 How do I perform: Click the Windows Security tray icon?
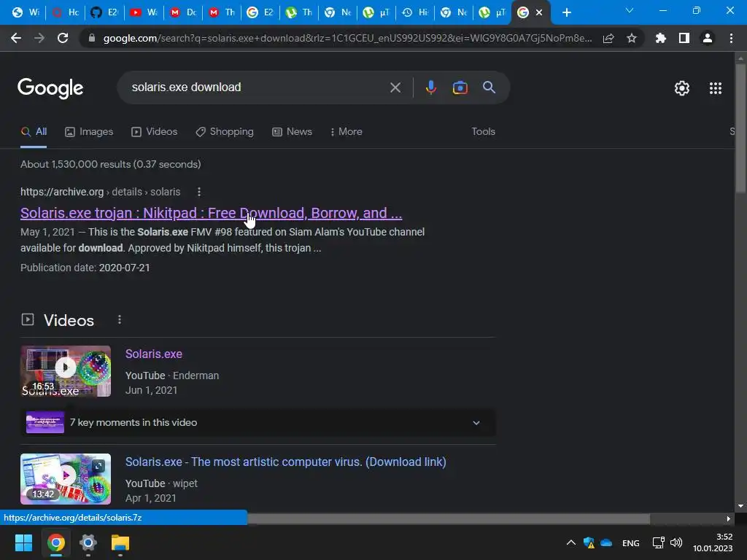click(x=589, y=542)
